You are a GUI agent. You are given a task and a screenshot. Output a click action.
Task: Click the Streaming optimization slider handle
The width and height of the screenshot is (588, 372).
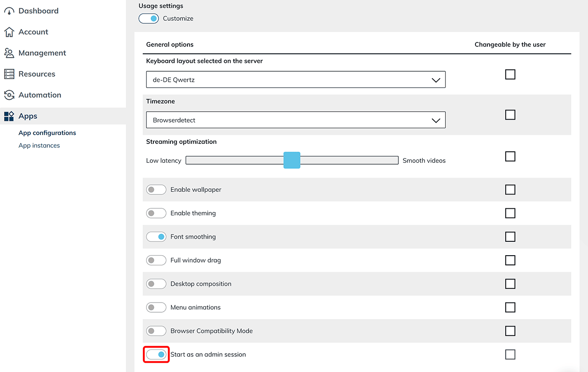click(292, 160)
